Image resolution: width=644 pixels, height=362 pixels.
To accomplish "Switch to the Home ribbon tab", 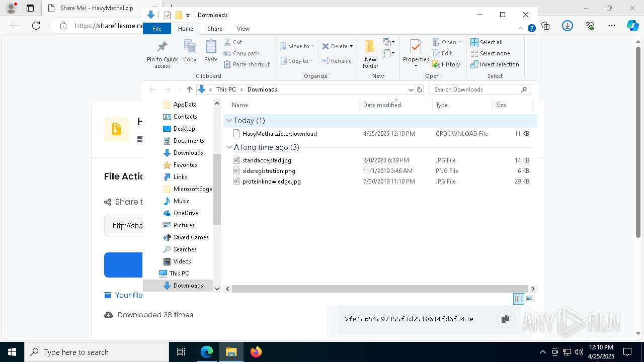I will click(x=185, y=29).
